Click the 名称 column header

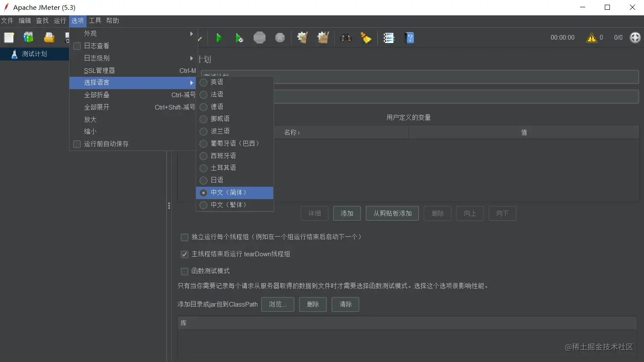click(x=292, y=133)
